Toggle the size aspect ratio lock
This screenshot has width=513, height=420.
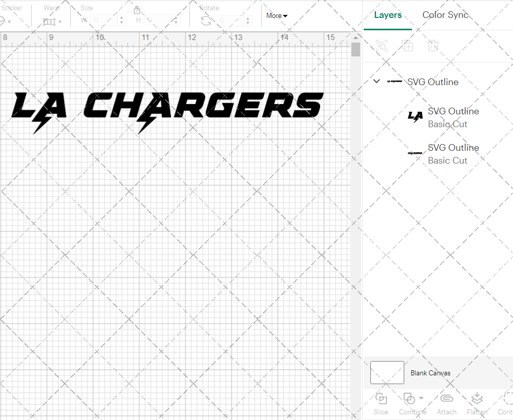137,10
